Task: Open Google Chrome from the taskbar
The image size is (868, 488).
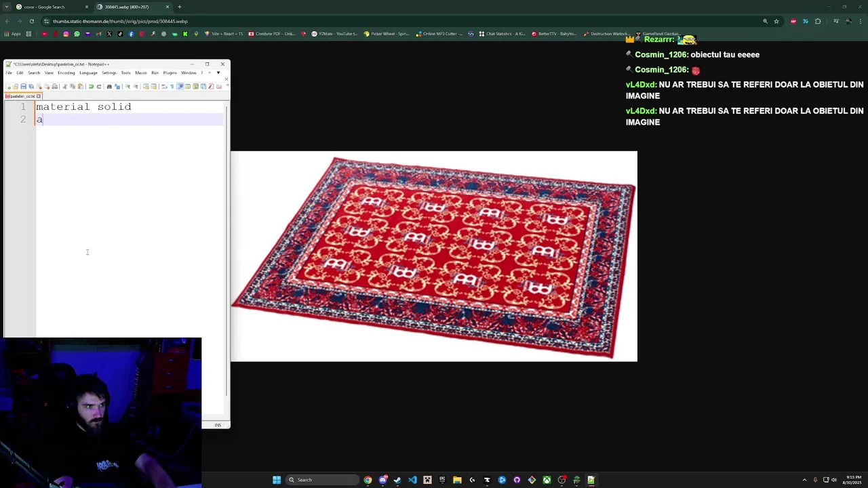Action: click(x=368, y=480)
